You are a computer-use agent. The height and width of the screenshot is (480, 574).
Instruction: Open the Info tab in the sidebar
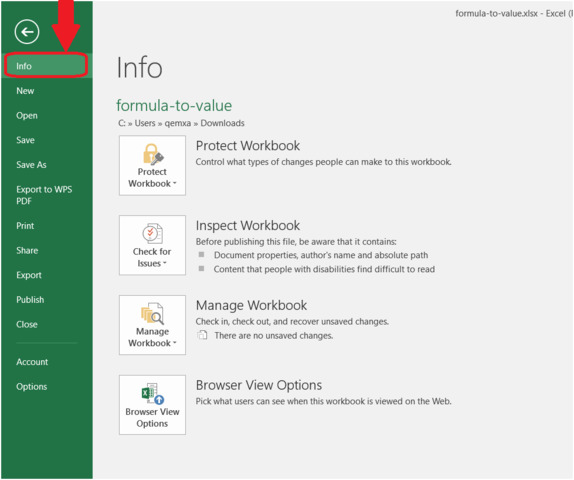tap(46, 66)
